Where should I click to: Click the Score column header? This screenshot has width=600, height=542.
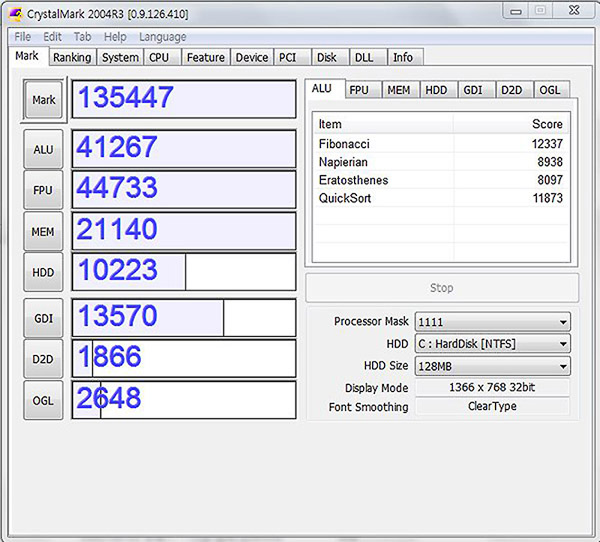[x=512, y=124]
